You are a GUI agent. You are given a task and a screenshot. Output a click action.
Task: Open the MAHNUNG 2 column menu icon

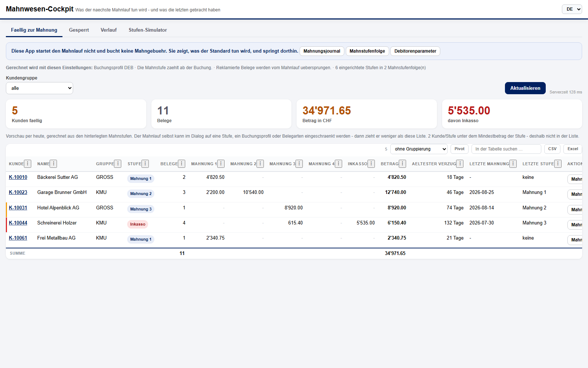[x=260, y=164]
